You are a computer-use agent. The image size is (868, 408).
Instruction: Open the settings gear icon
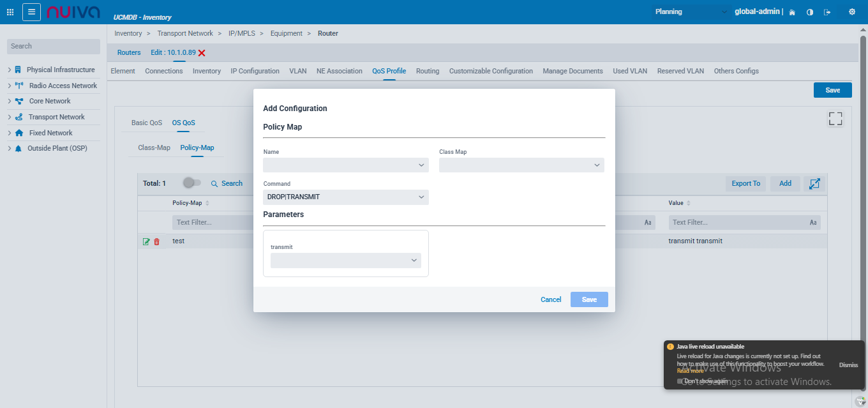(x=852, y=12)
